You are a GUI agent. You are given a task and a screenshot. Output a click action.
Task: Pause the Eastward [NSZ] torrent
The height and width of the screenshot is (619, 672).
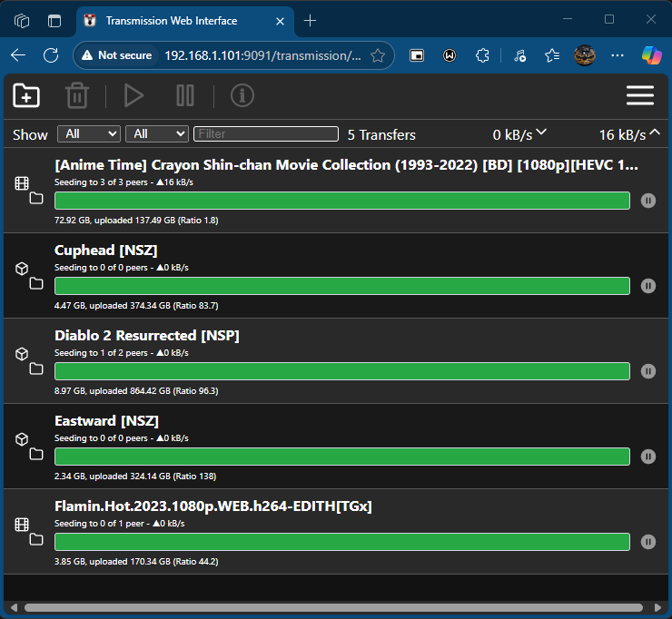pyautogui.click(x=648, y=457)
